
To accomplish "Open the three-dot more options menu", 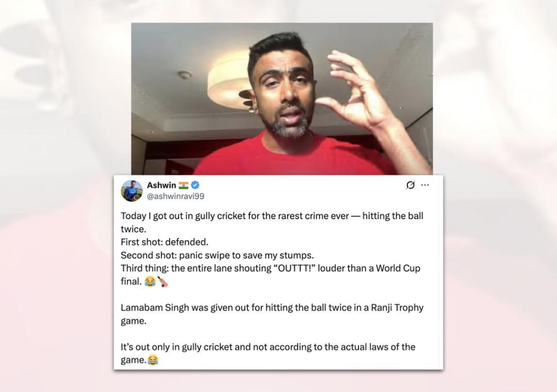I will 425,185.
